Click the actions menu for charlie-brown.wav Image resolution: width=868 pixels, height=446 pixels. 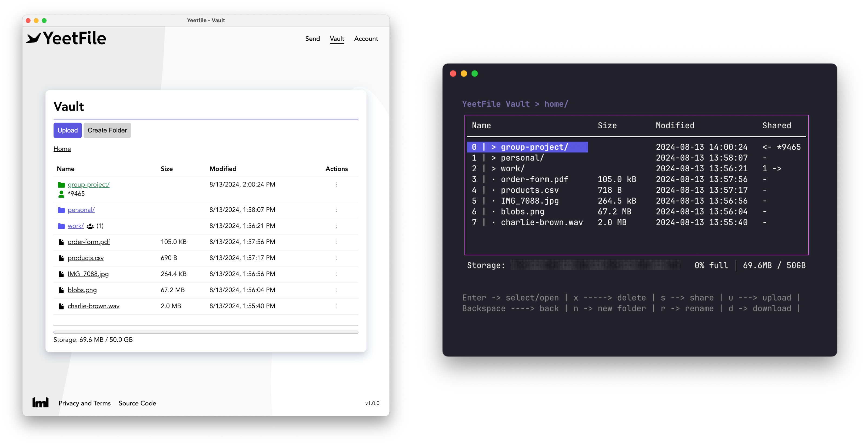coord(337,306)
